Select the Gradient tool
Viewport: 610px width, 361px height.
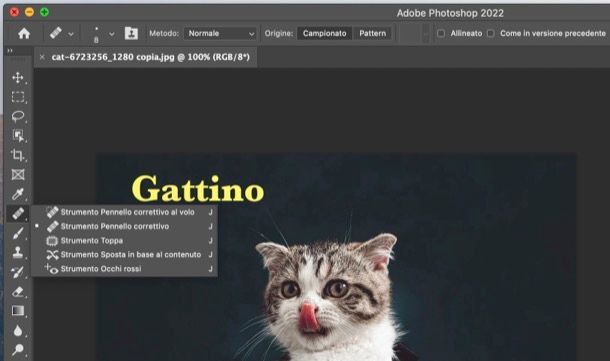18,311
